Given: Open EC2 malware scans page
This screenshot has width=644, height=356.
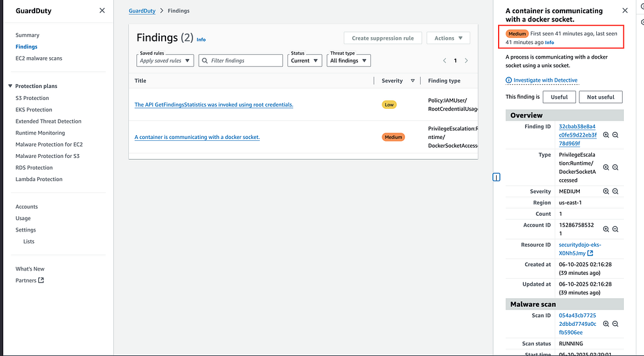Looking at the screenshot, I should [39, 58].
